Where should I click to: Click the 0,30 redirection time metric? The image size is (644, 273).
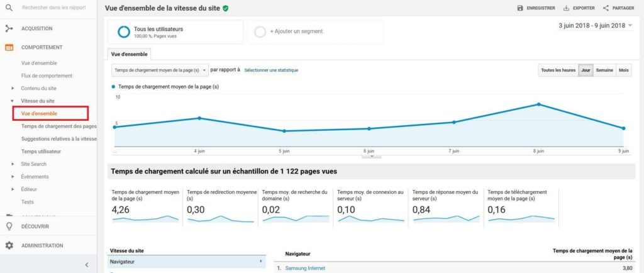[x=196, y=209]
